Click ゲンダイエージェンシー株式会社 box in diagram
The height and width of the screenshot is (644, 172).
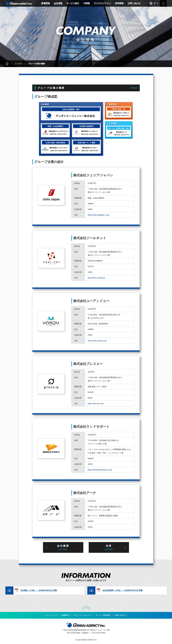click(x=71, y=114)
